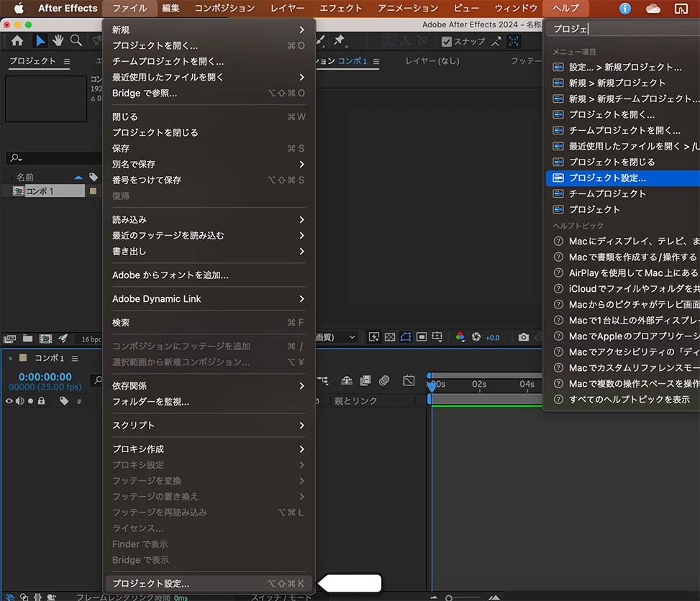The width and height of the screenshot is (700, 601).
Task: Open the Creative Cloud menu bar icon
Action: (x=653, y=9)
